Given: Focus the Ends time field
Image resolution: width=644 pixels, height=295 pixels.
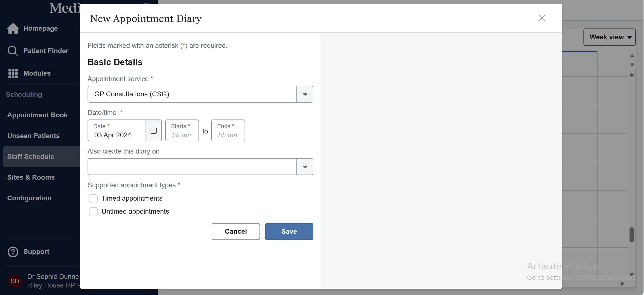Looking at the screenshot, I should (228, 135).
